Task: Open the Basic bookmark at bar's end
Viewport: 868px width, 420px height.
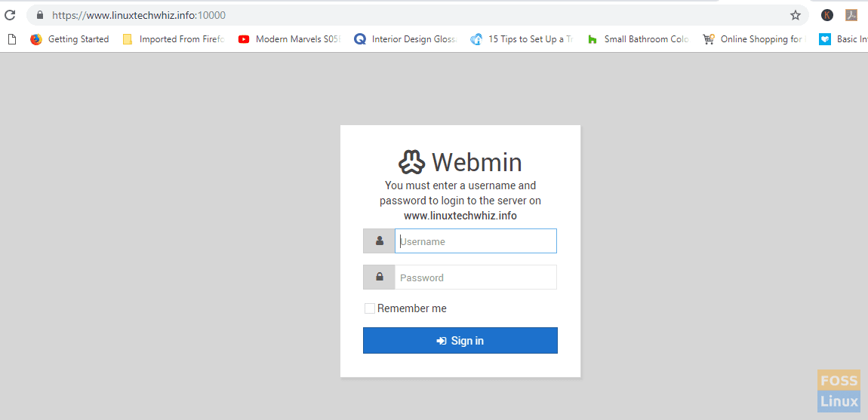Action: [844, 39]
